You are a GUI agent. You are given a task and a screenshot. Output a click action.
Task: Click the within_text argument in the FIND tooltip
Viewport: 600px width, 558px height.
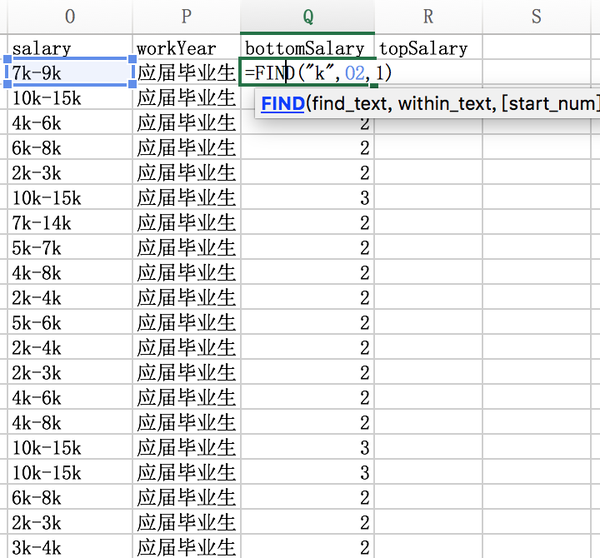coord(445,104)
